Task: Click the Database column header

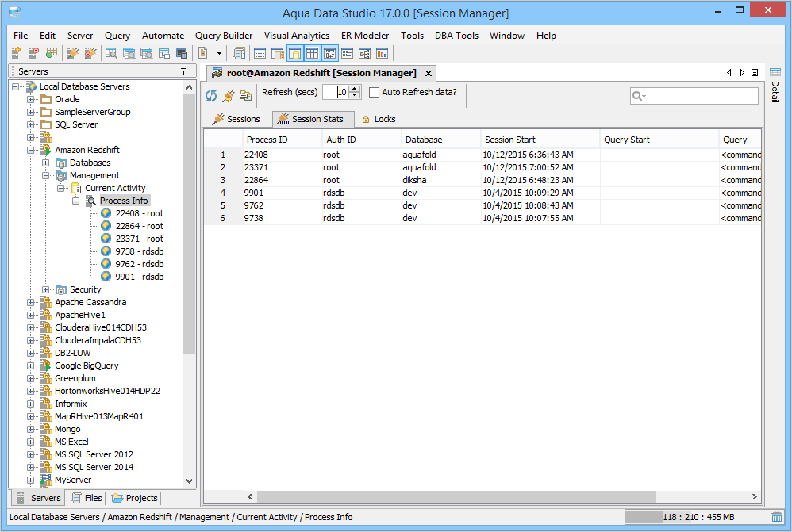Action: pos(441,140)
